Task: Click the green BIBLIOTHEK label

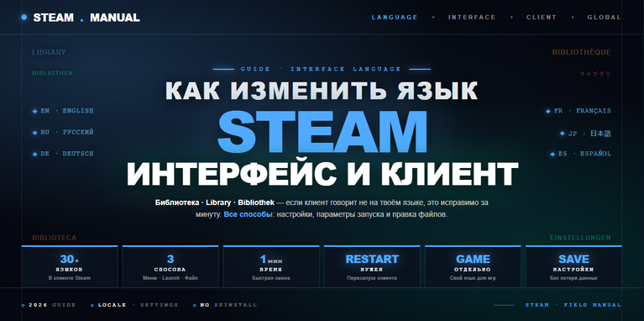Action: pos(53,73)
